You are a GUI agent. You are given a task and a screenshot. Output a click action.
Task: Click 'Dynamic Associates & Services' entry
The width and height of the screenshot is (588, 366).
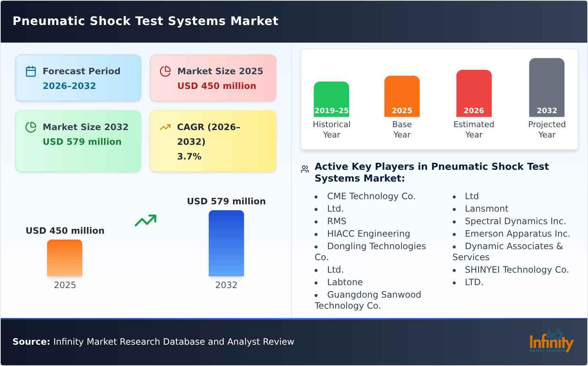(x=508, y=252)
